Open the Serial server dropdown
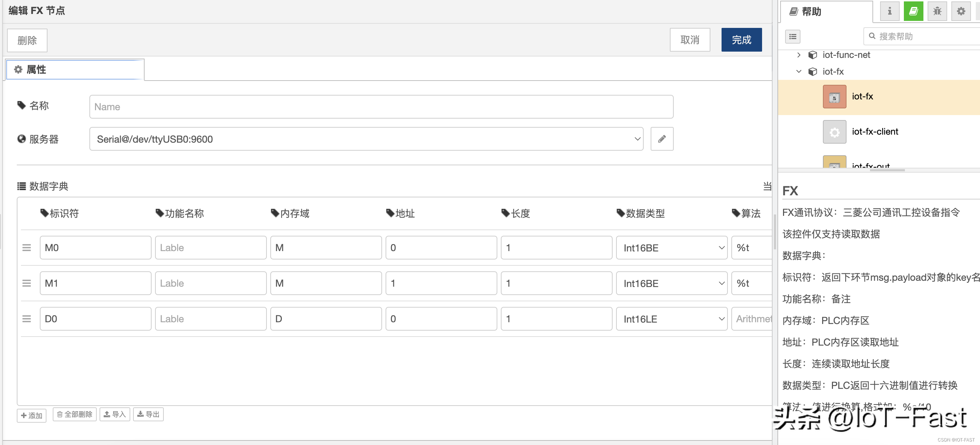The width and height of the screenshot is (980, 445). point(366,139)
